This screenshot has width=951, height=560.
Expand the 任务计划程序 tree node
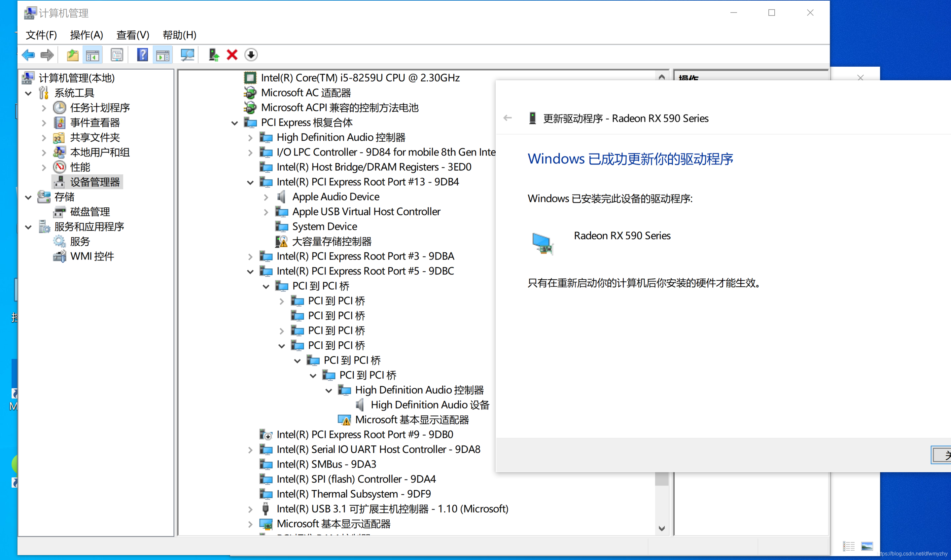[x=44, y=108]
